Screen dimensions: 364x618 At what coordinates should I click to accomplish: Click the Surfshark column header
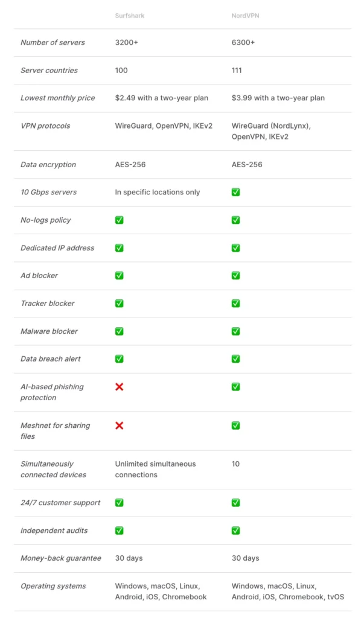(x=130, y=16)
